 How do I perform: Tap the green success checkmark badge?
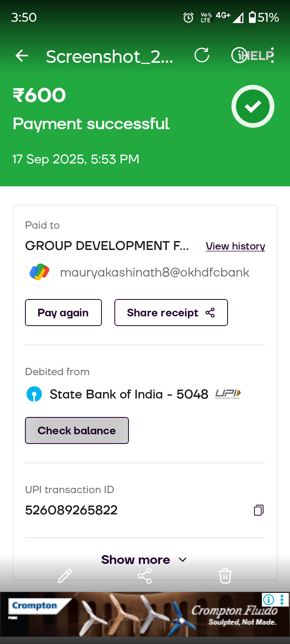(x=253, y=106)
